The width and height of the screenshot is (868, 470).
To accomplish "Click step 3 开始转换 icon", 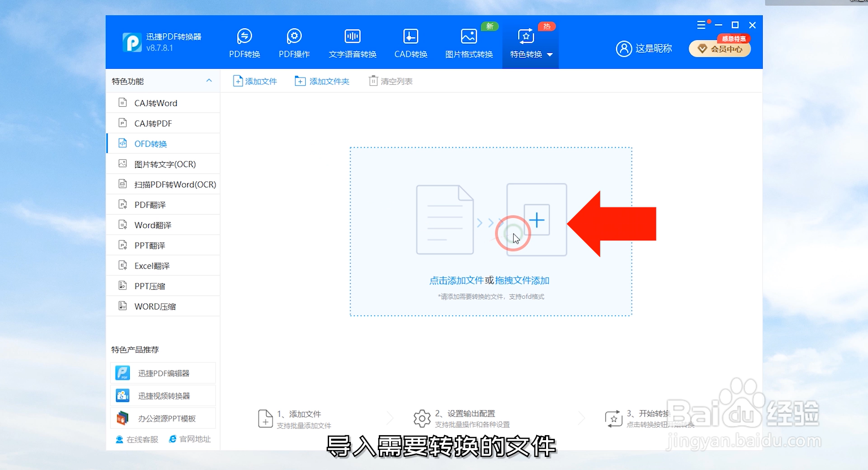I will tap(613, 418).
